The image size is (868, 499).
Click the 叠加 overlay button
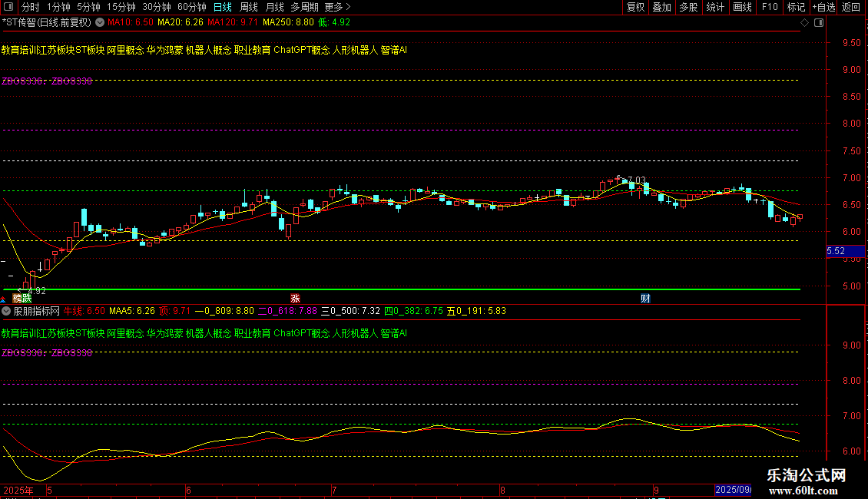[x=661, y=7]
